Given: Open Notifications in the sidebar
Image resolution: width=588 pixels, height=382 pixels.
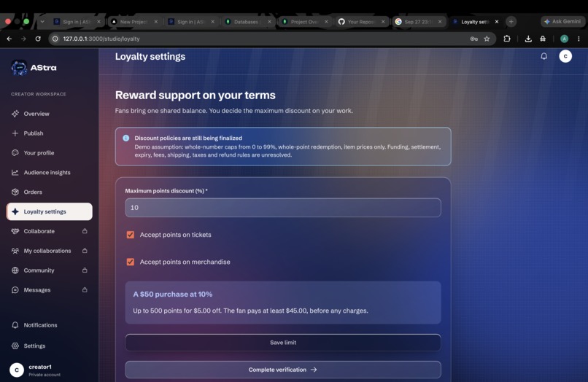Looking at the screenshot, I should (49, 325).
